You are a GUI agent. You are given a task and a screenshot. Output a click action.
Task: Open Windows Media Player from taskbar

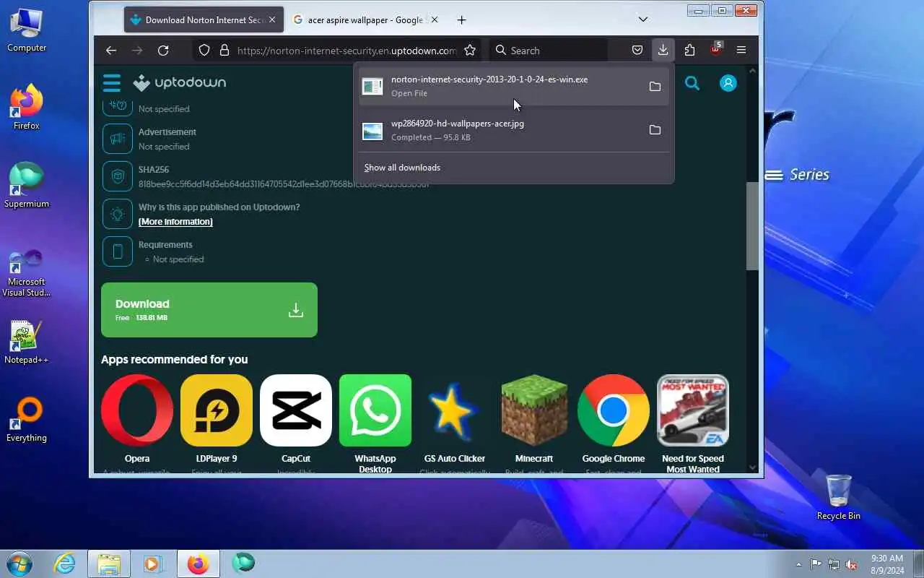[x=153, y=564]
